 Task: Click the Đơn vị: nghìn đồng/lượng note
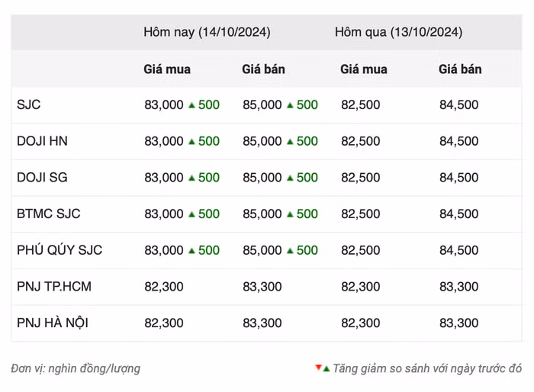click(x=76, y=368)
